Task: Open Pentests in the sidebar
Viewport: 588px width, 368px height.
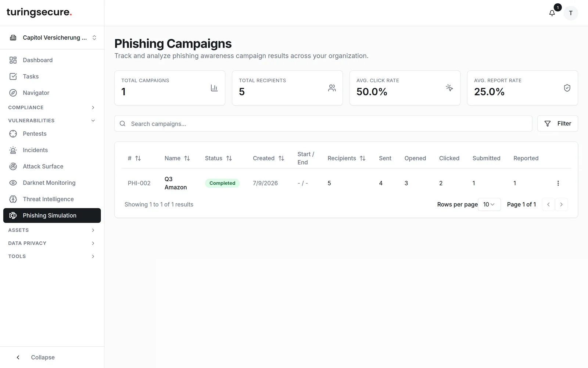Action: [52, 134]
